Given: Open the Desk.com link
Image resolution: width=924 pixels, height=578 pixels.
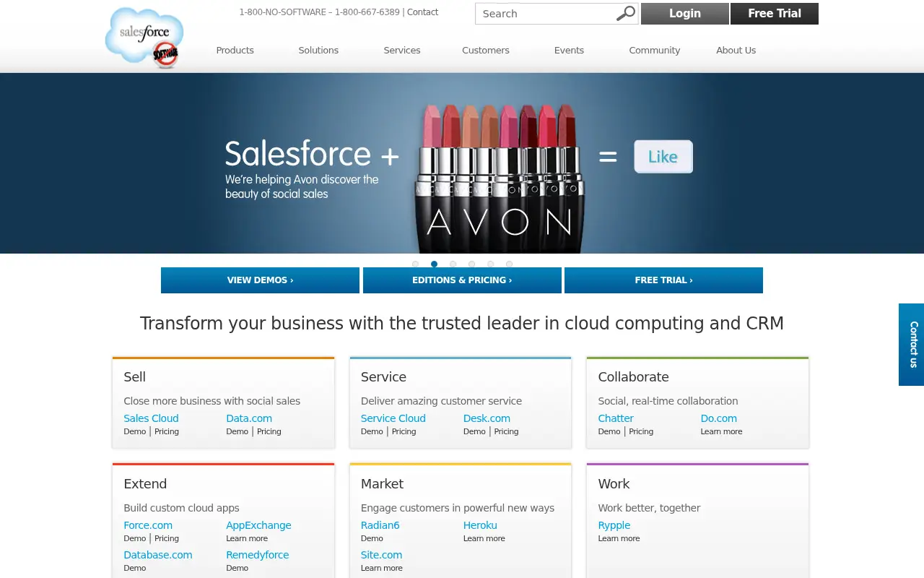Looking at the screenshot, I should point(487,418).
